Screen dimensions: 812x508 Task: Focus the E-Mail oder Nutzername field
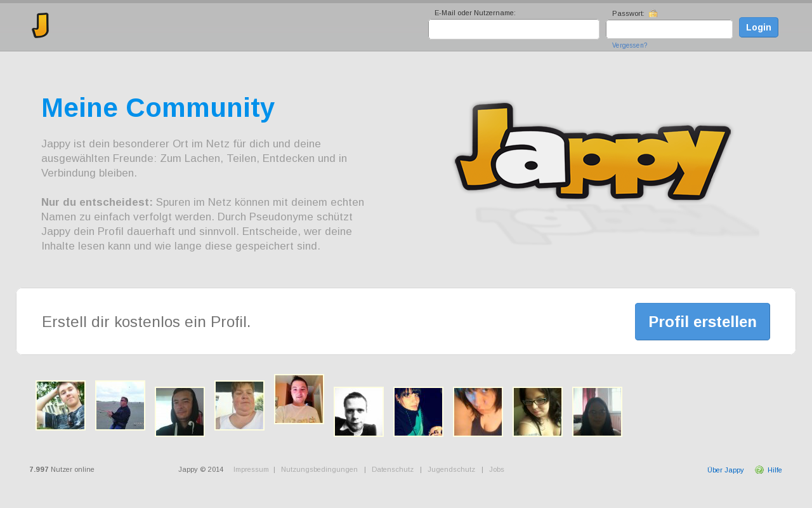[x=514, y=29]
